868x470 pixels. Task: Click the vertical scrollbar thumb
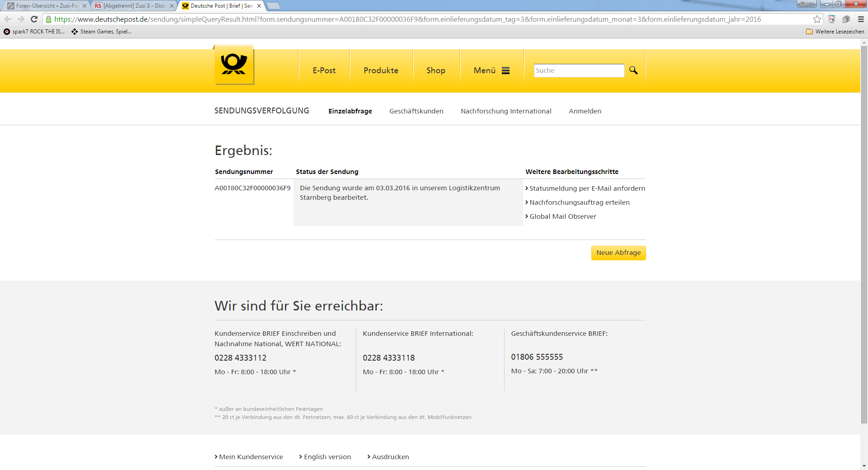(x=864, y=235)
